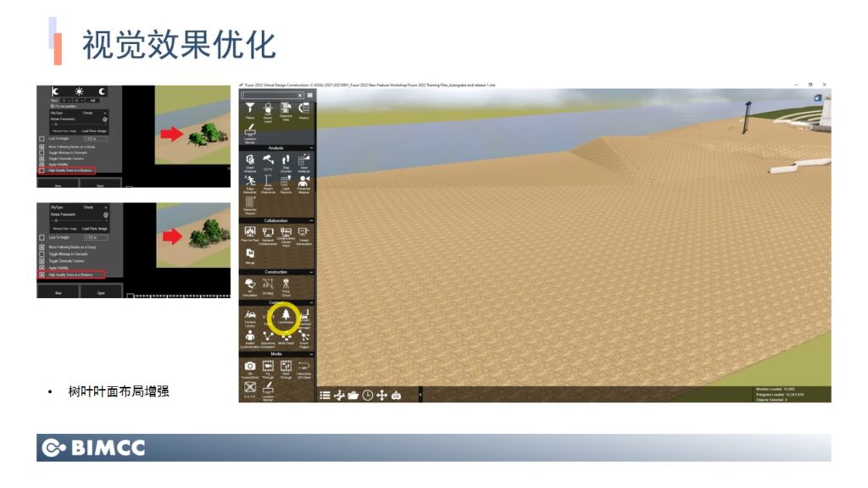This screenshot has height=488, width=868.
Task: Click the clock icon in bottom toolbar
Action: click(368, 395)
